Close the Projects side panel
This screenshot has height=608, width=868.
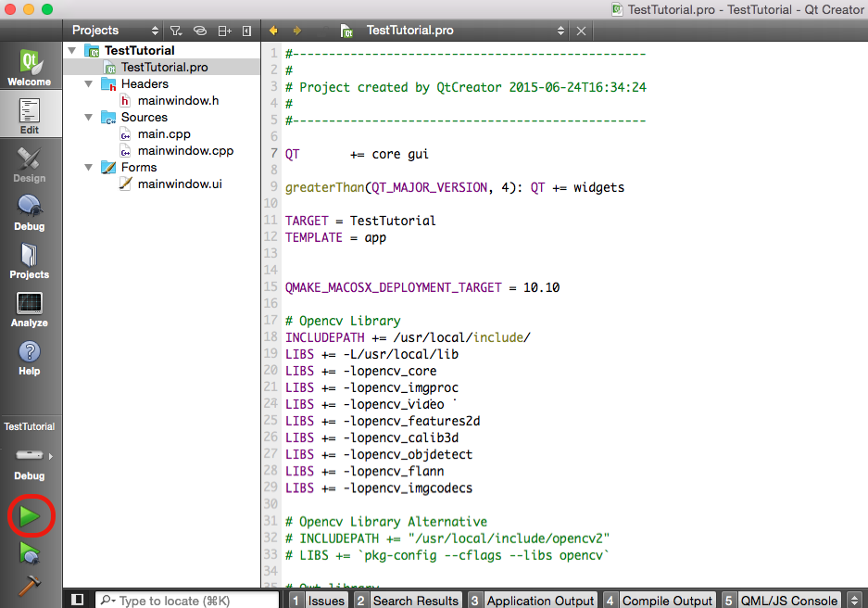pyautogui.click(x=247, y=31)
